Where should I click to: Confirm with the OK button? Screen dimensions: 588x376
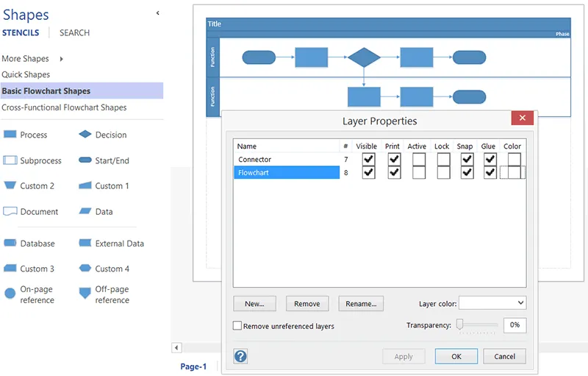(456, 356)
